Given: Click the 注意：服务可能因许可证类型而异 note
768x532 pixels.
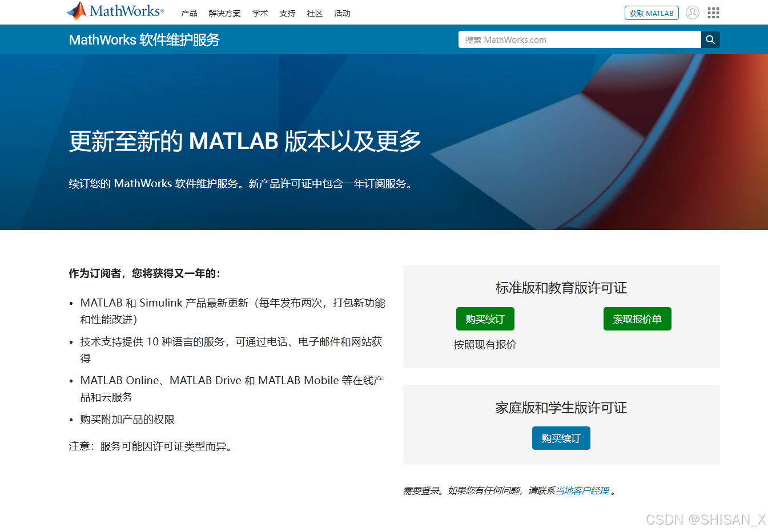Looking at the screenshot, I should pos(152,446).
